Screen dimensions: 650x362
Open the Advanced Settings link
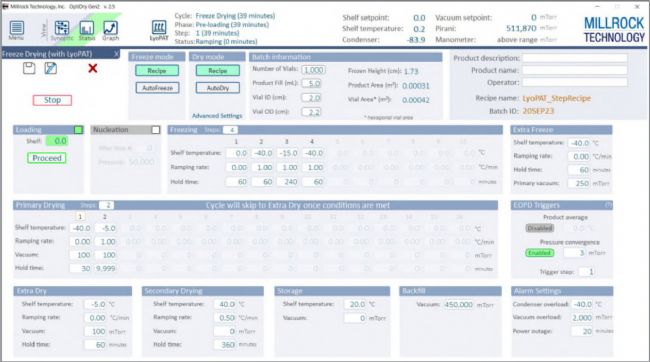pyautogui.click(x=217, y=116)
